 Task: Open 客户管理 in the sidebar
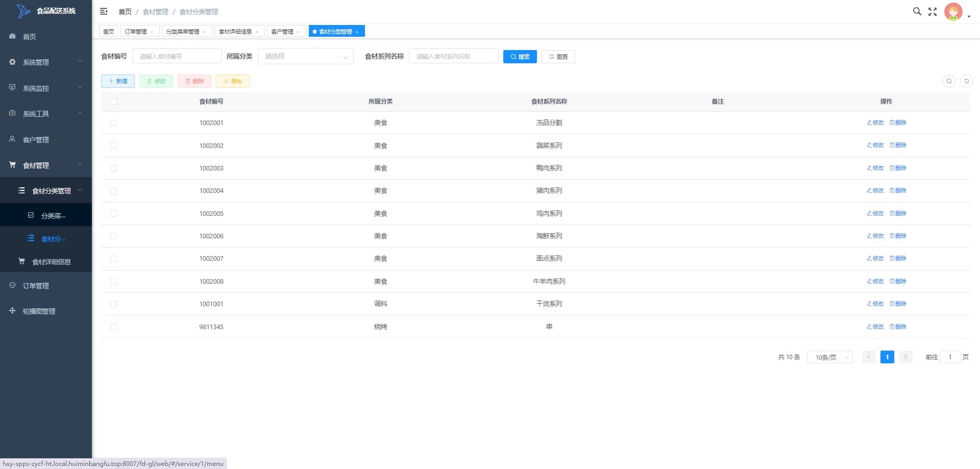point(46,139)
